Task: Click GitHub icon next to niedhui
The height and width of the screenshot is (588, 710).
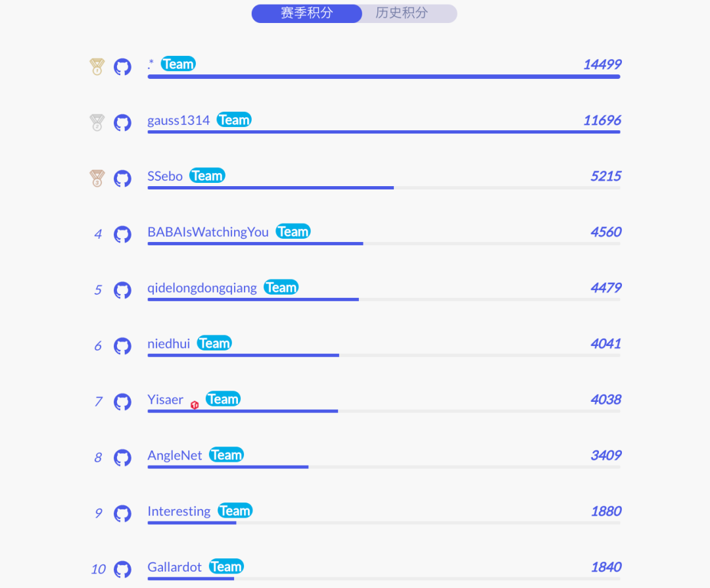Action: coord(122,346)
